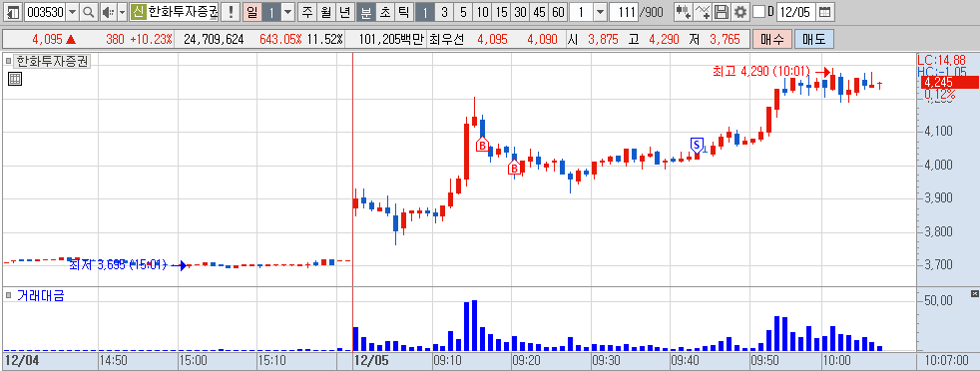Select the 30 minute interval button

(520, 12)
